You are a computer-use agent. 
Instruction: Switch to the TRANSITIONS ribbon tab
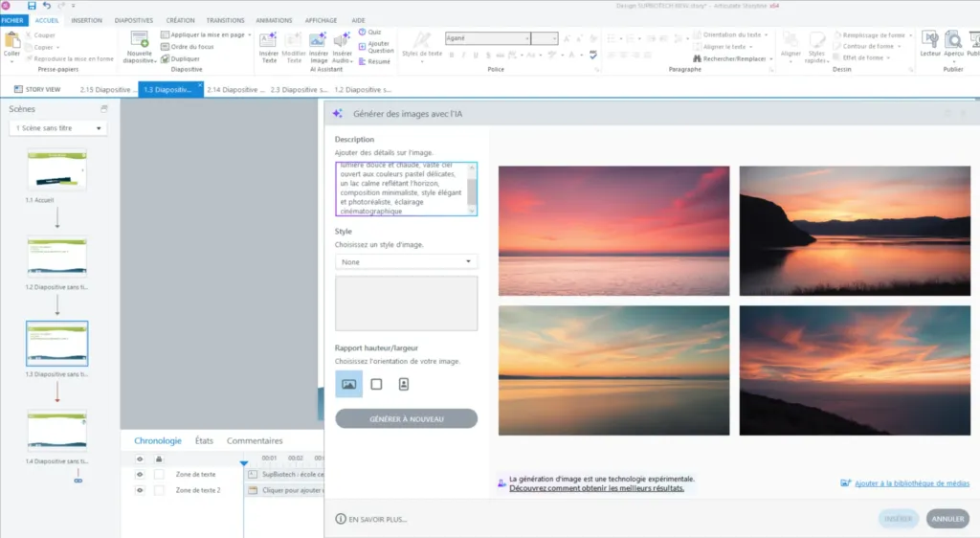pyautogui.click(x=225, y=20)
